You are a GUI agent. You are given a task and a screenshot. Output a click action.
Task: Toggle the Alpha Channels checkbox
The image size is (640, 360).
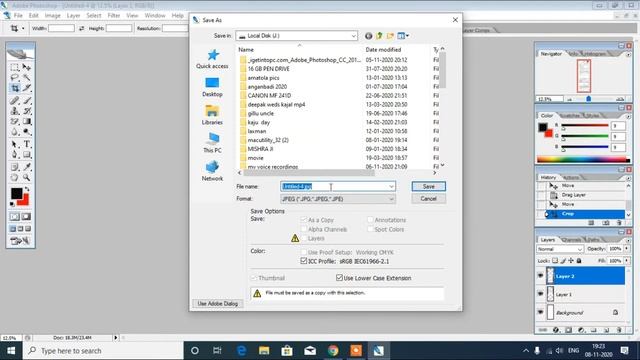(x=304, y=229)
